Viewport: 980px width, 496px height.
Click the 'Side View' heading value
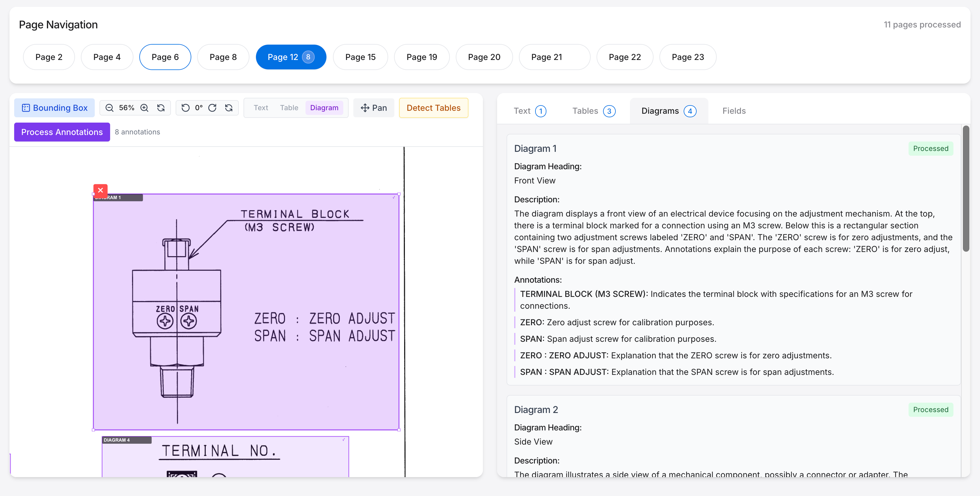[533, 442]
